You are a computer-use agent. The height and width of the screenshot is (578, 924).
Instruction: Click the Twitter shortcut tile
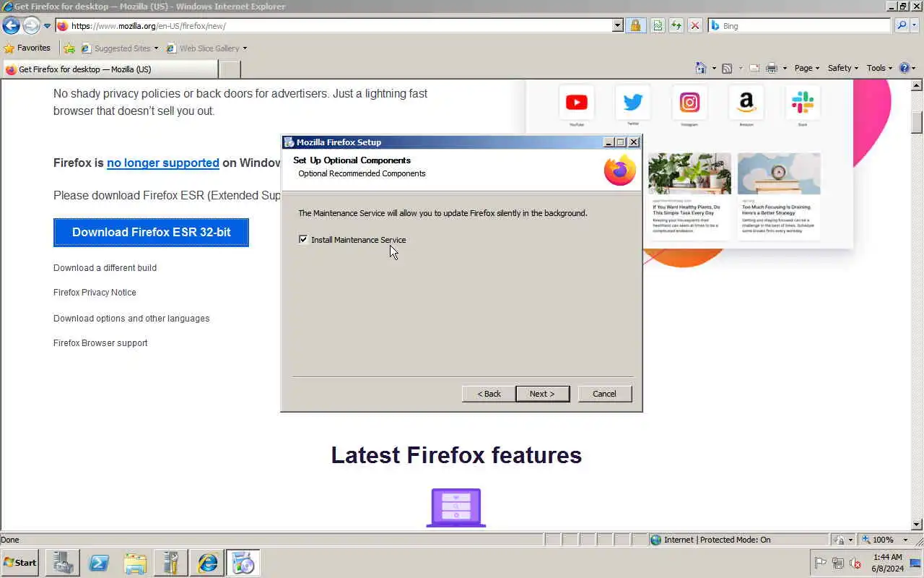(633, 103)
